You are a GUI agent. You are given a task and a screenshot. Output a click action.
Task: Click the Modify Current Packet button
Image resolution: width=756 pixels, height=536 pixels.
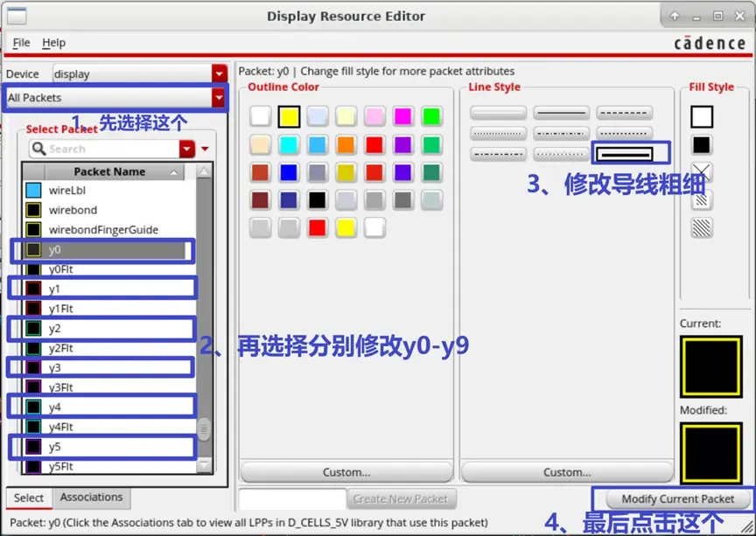click(x=678, y=499)
